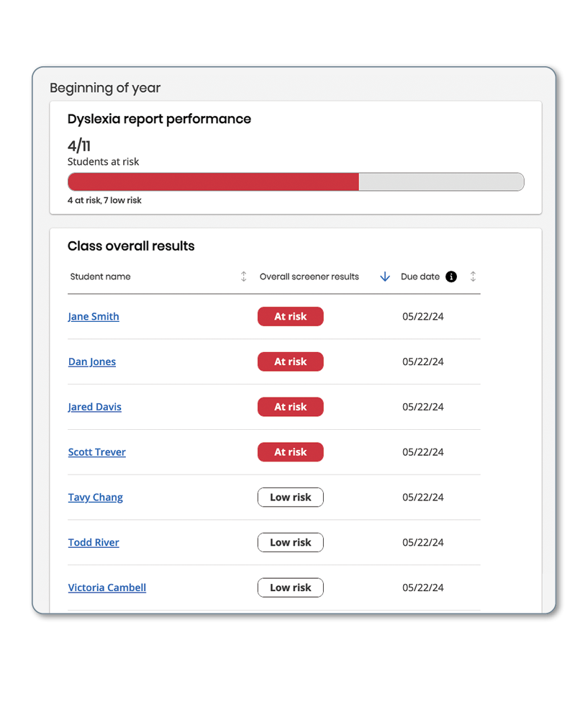Click Dan Jones's At risk badge
This screenshot has width=588, height=720.
pyautogui.click(x=291, y=362)
